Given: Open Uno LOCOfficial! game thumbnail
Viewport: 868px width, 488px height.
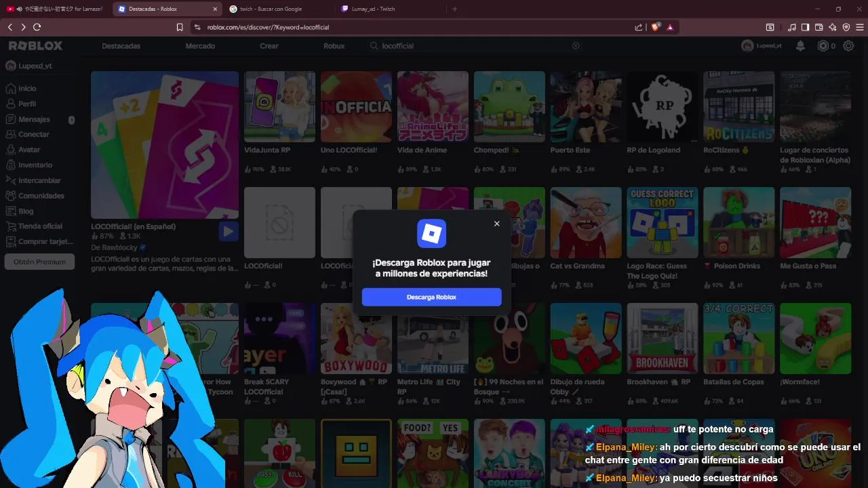Looking at the screenshot, I should [356, 106].
